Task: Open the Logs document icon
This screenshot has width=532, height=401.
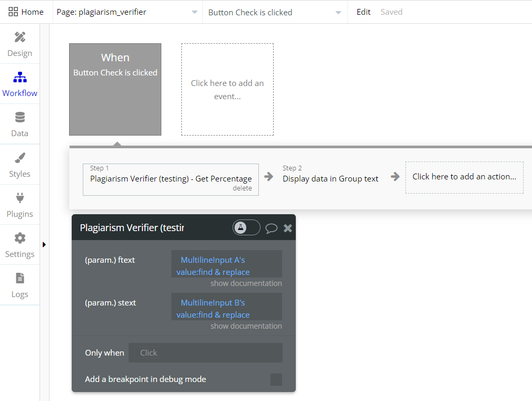Action: [20, 278]
